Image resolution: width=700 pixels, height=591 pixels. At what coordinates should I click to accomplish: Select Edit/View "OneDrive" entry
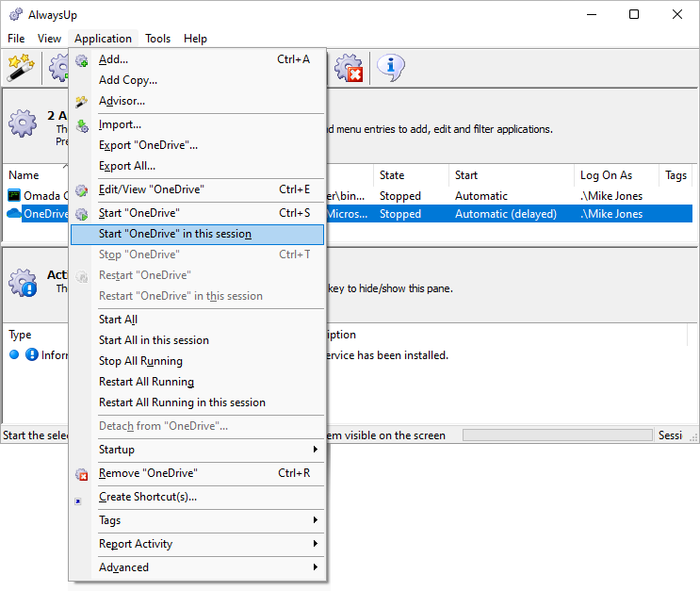click(197, 189)
